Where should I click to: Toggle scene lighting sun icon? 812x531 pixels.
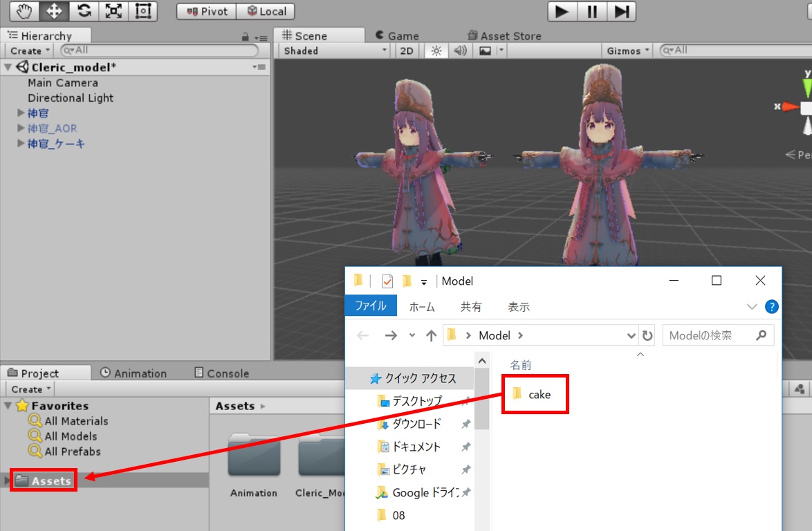point(436,50)
